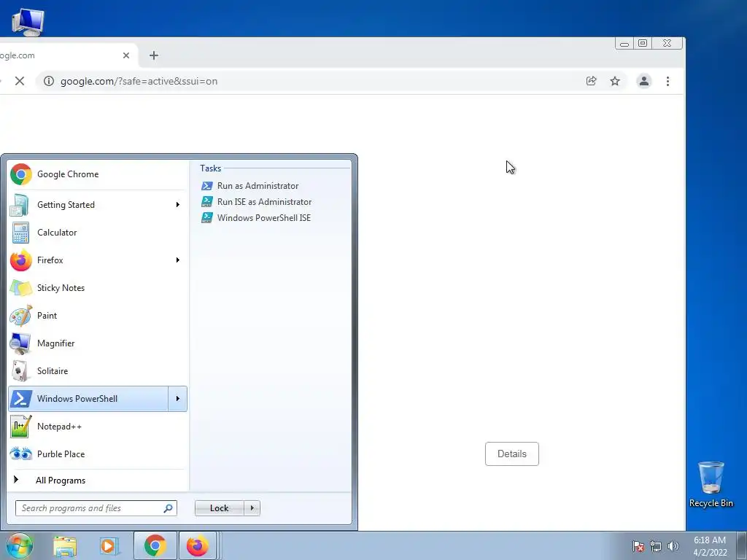Image resolution: width=747 pixels, height=560 pixels.
Task: View site information icon in address bar
Action: click(x=49, y=81)
